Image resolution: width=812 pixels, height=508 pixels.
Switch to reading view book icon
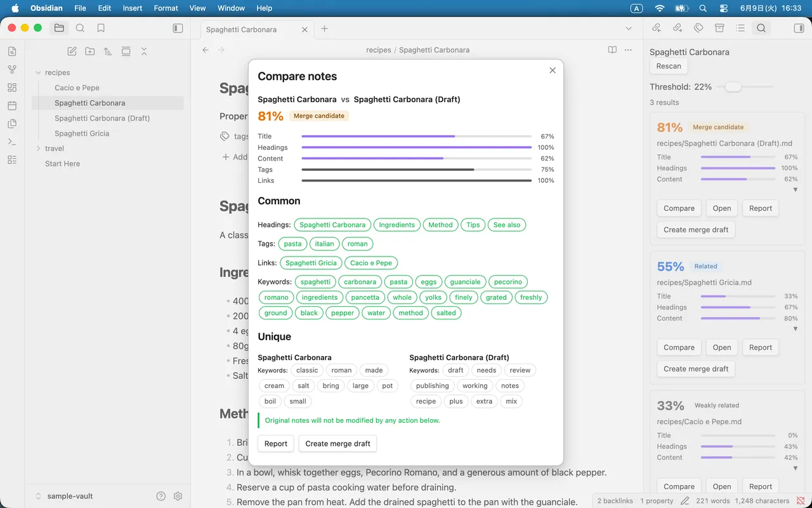[612, 50]
